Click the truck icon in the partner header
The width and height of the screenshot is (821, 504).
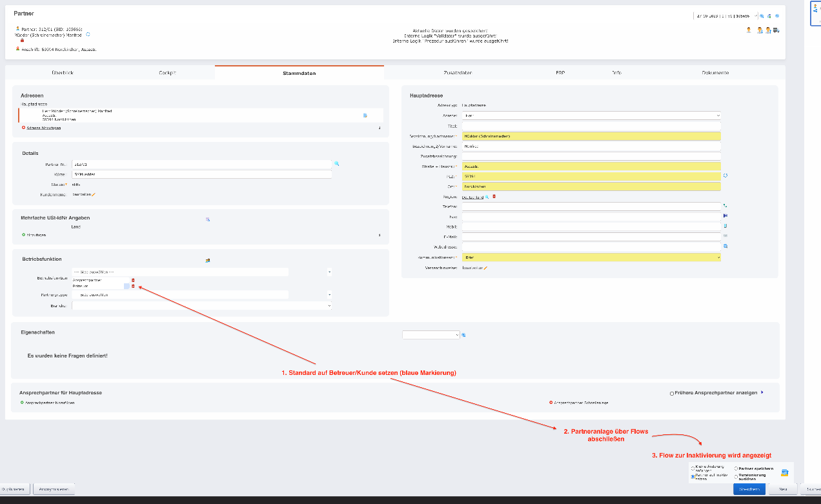(x=776, y=30)
